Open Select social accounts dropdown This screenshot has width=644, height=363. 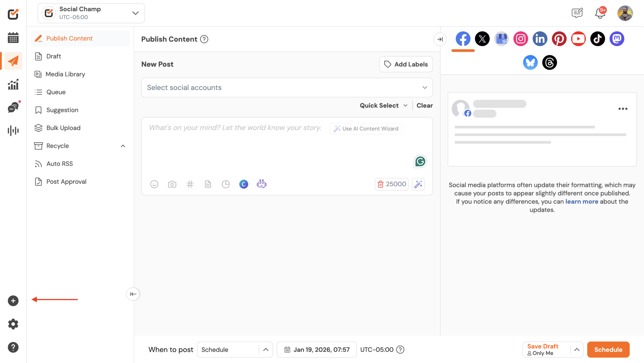(x=287, y=88)
